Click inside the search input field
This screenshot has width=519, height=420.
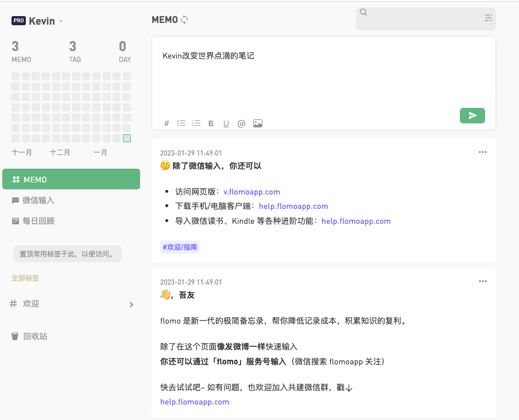pyautogui.click(x=425, y=19)
